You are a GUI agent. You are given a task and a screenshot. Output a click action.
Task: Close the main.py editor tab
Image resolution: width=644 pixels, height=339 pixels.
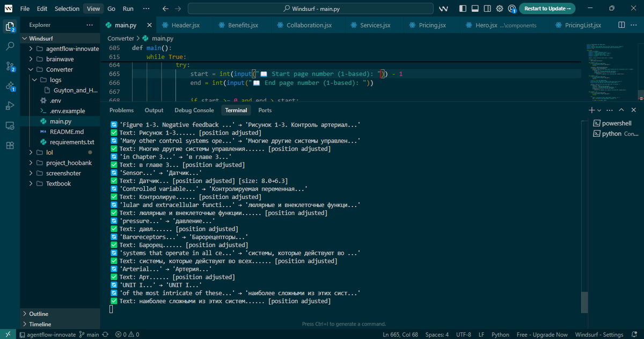(x=149, y=25)
